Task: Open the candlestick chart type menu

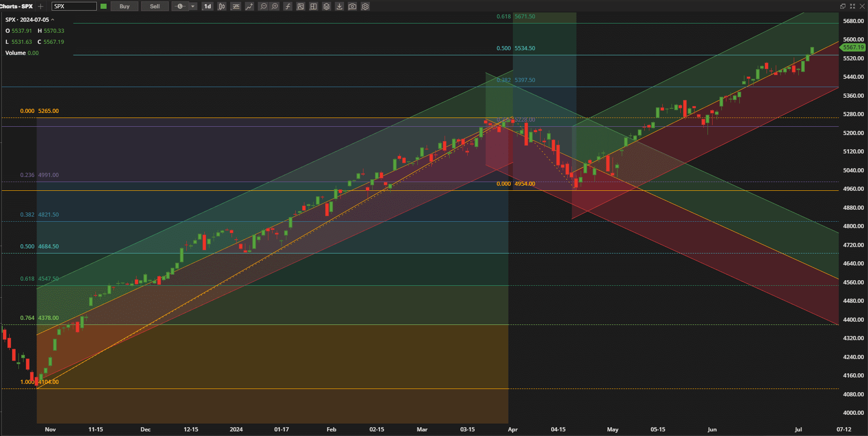Action: pyautogui.click(x=222, y=6)
